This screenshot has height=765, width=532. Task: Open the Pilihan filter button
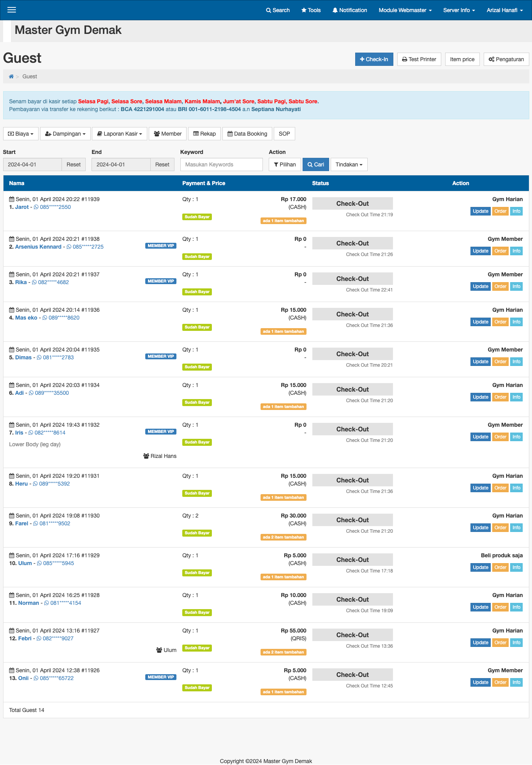[285, 164]
